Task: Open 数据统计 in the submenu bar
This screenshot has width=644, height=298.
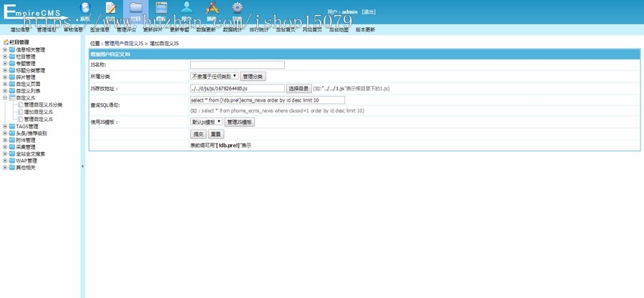Action: click(233, 29)
